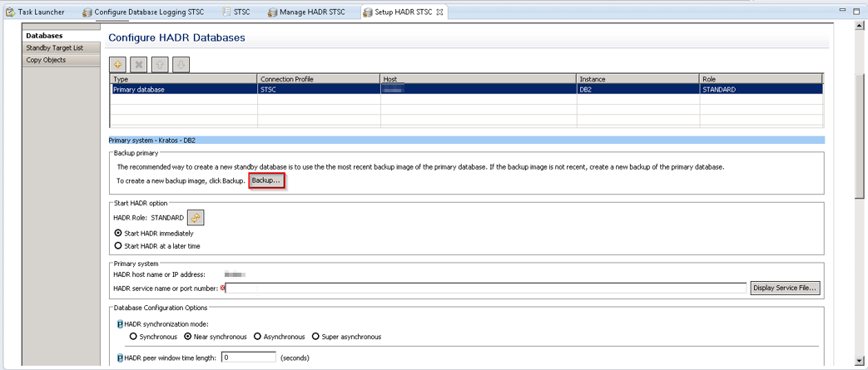868x370 pixels.
Task: Click the move down arrow icon
Action: [181, 64]
